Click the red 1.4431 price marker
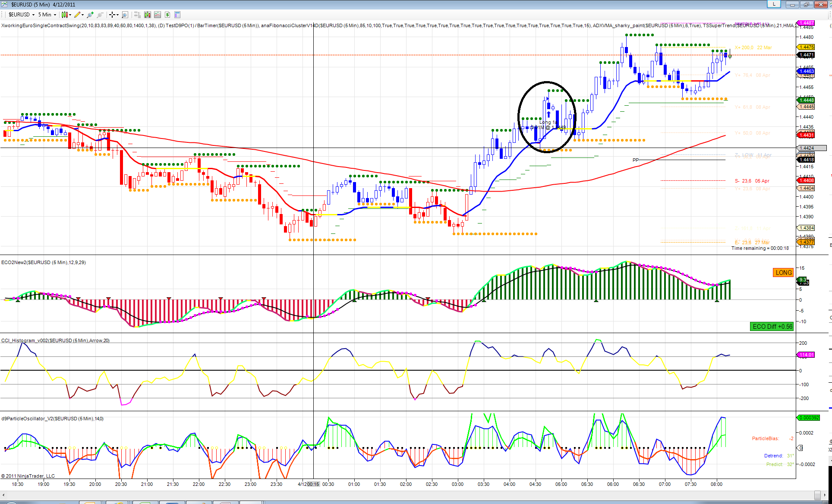 (x=806, y=135)
